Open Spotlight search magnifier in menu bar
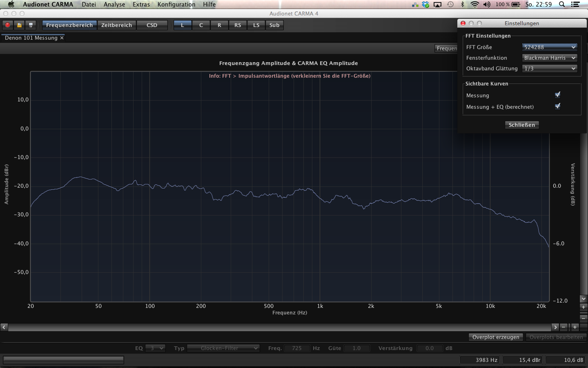The height and width of the screenshot is (368, 588). click(562, 4)
